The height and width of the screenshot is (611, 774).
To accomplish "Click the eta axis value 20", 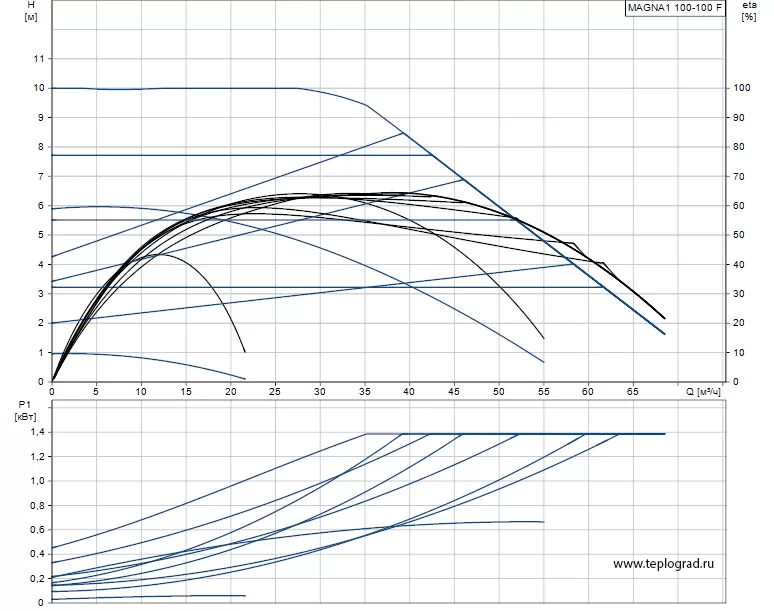I will coord(739,323).
